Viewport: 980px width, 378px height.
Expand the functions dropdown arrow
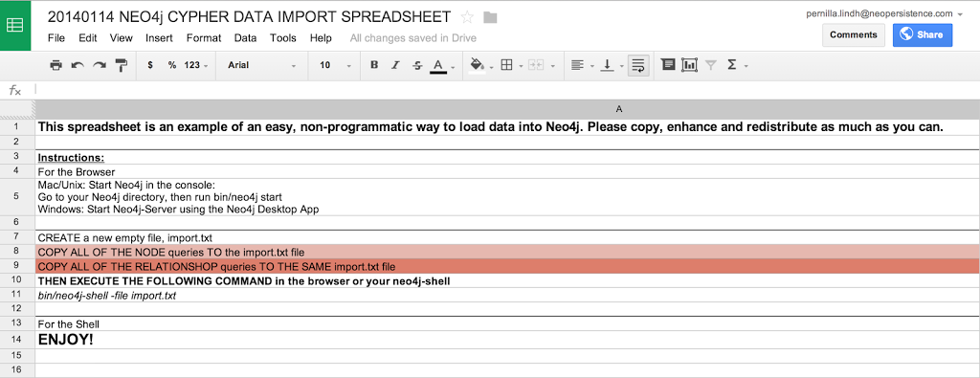coord(746,66)
